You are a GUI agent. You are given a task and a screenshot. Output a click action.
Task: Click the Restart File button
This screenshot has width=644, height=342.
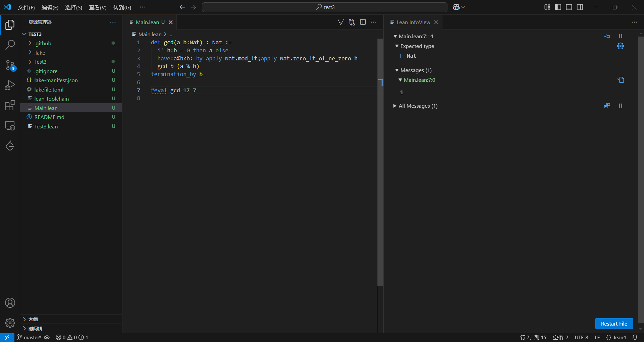click(614, 324)
